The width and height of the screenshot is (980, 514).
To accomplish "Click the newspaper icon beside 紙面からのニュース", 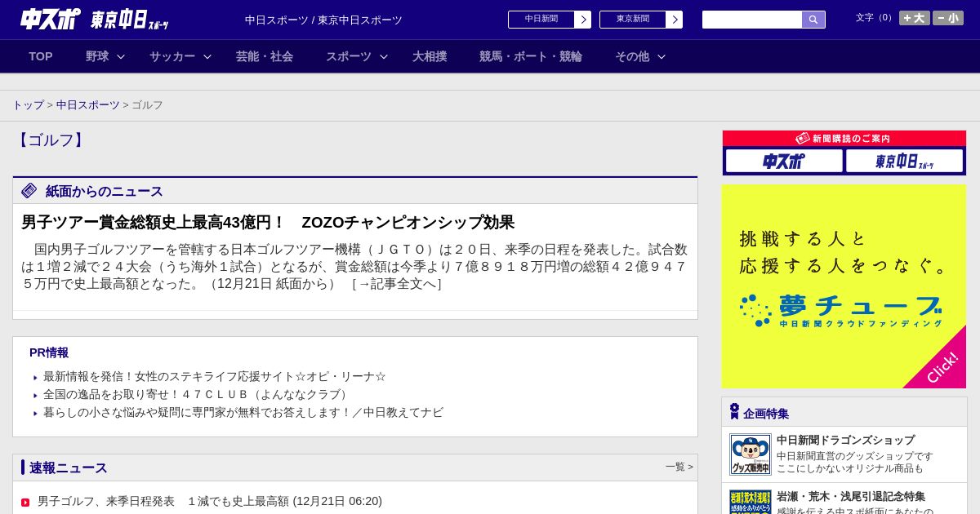I will [29, 190].
